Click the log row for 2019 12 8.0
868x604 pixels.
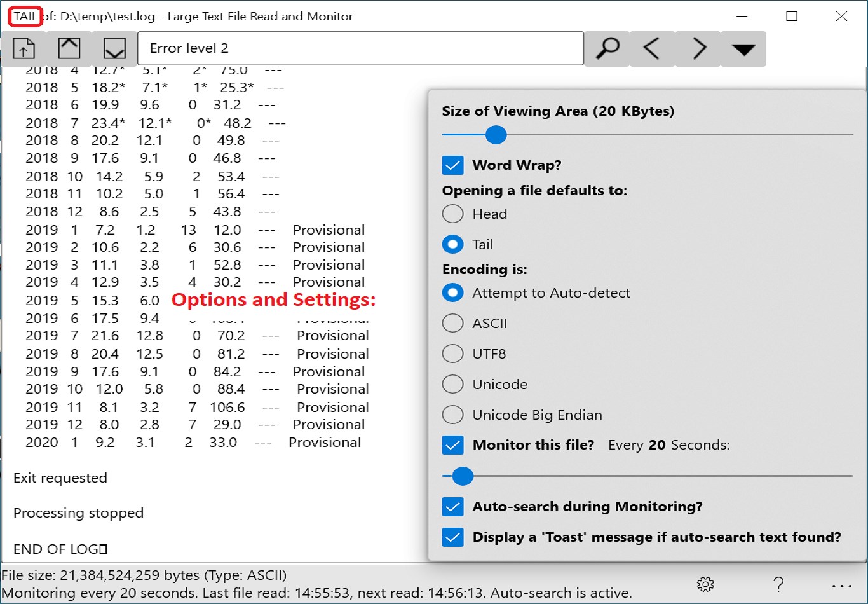pyautogui.click(x=195, y=425)
